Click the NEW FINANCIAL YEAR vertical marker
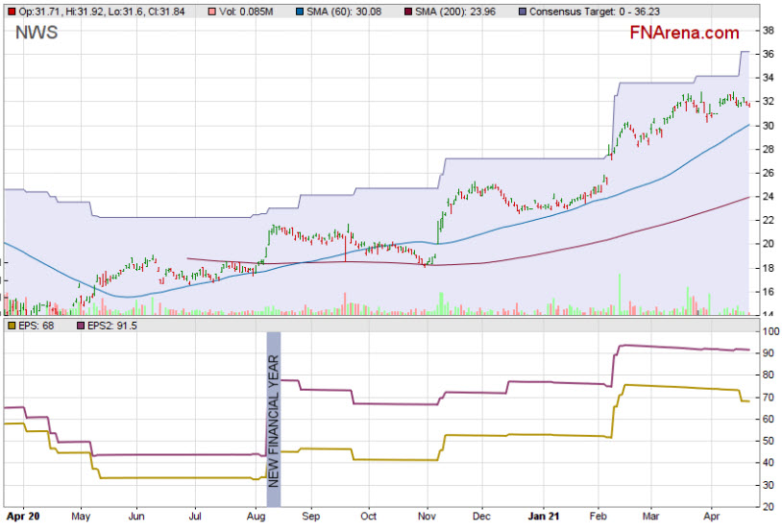 point(273,419)
